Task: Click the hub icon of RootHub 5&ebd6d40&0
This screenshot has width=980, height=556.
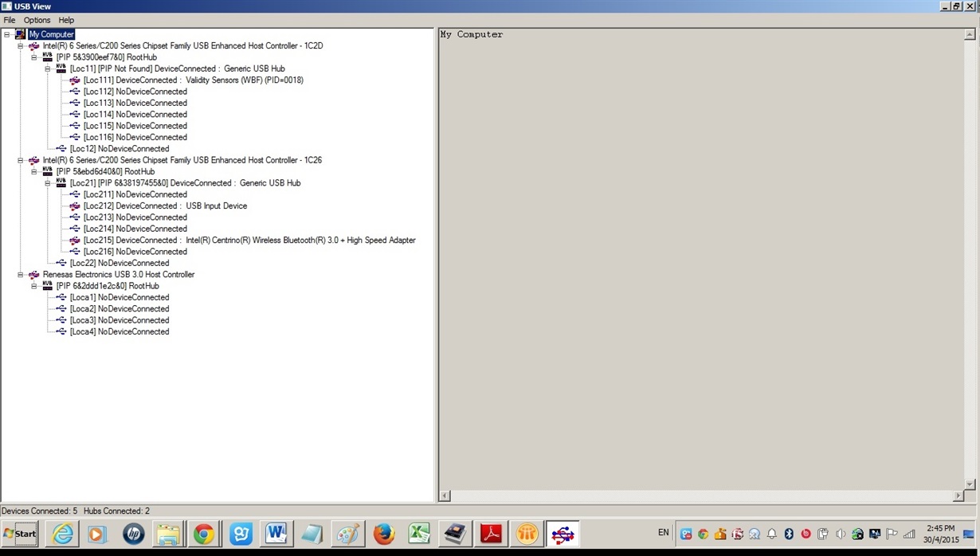Action: [x=47, y=171]
